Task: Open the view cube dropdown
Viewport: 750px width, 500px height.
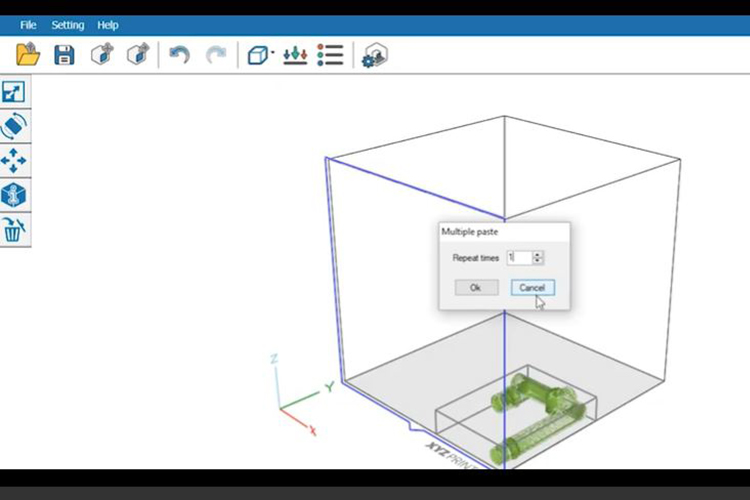Action: pyautogui.click(x=260, y=55)
